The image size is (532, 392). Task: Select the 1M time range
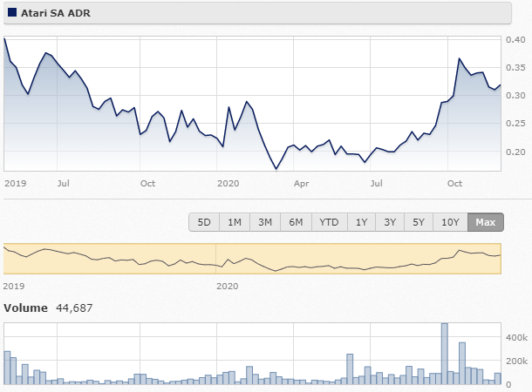235,222
